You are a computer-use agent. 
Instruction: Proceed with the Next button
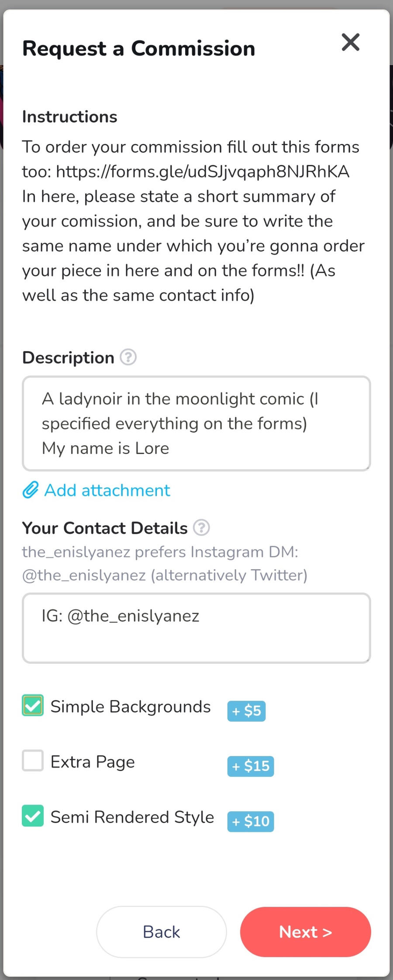pos(305,932)
